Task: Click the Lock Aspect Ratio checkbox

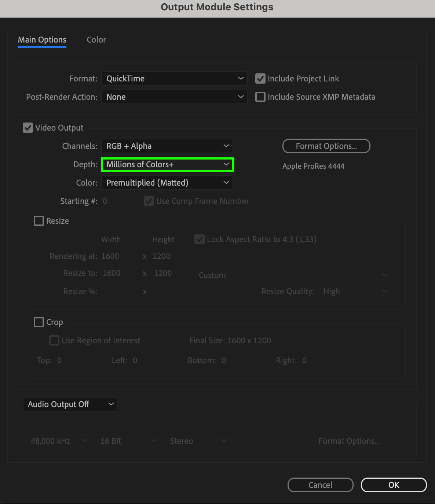Action: coord(200,239)
